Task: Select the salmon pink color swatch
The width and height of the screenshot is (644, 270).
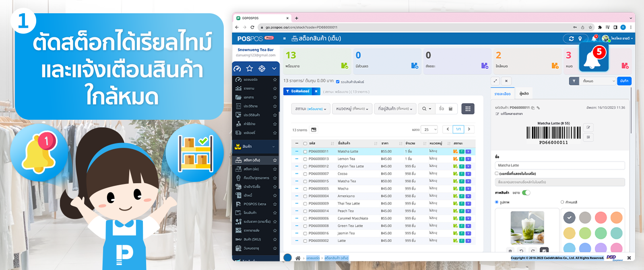Action: point(601,218)
